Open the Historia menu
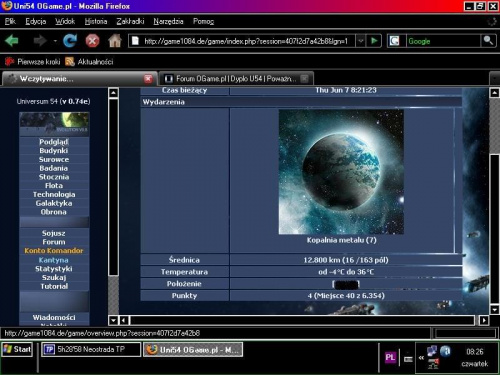This screenshot has width=500, height=375. [x=96, y=21]
